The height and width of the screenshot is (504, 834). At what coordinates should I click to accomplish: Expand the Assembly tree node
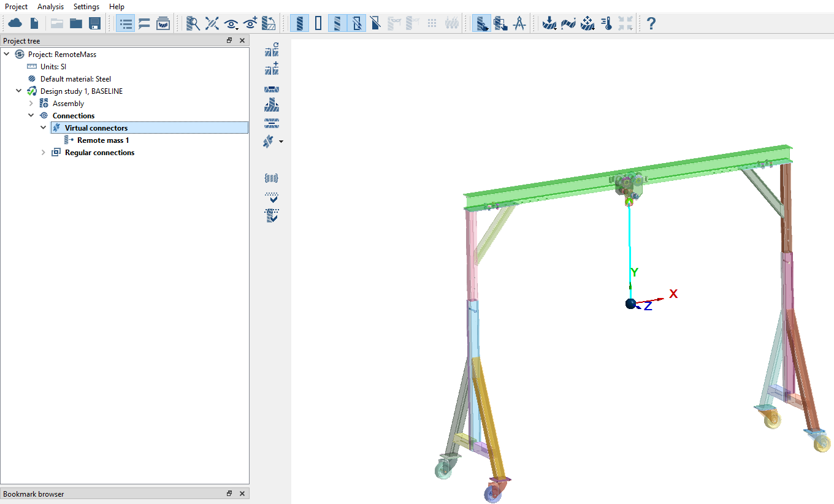(31, 104)
